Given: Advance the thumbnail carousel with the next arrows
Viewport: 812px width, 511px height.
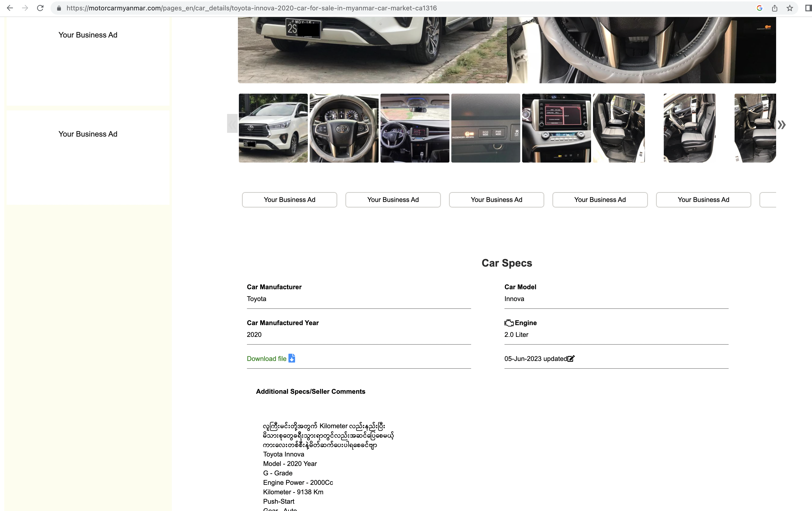Looking at the screenshot, I should (x=782, y=125).
